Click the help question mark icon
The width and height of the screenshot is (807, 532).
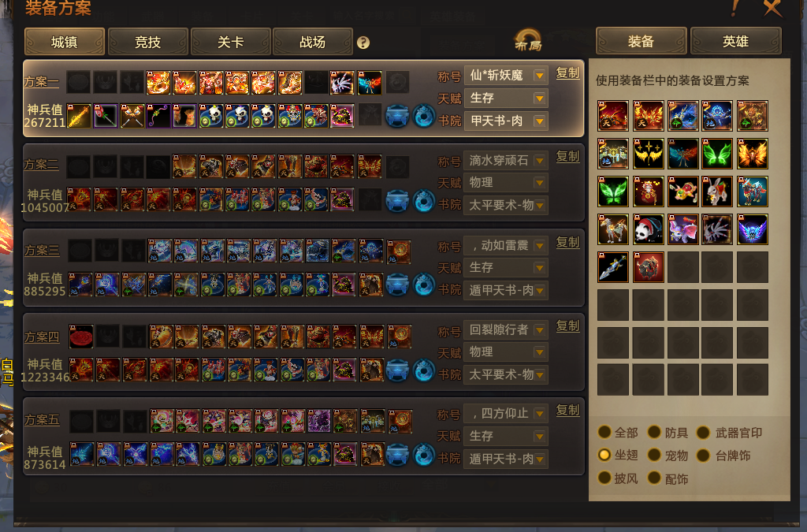pos(363,43)
